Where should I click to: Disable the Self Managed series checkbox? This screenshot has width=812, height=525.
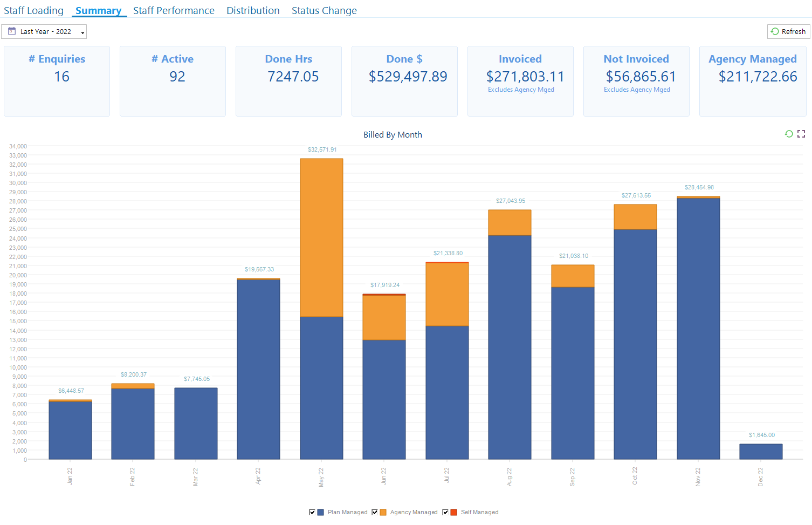(x=446, y=512)
